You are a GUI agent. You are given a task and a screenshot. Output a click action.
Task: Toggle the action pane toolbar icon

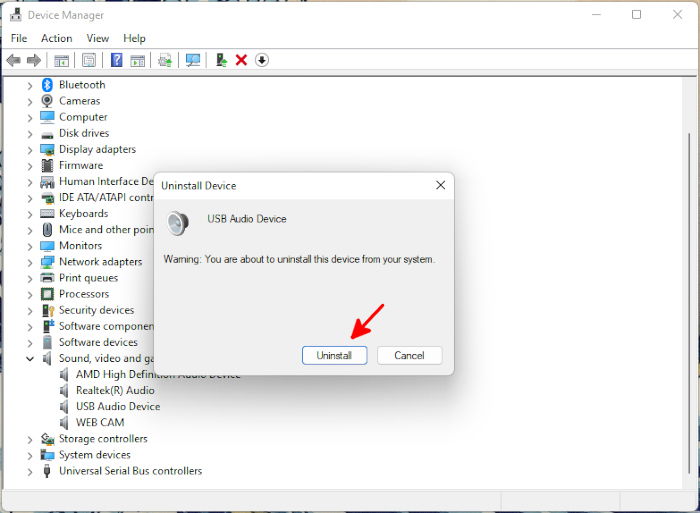[x=138, y=60]
